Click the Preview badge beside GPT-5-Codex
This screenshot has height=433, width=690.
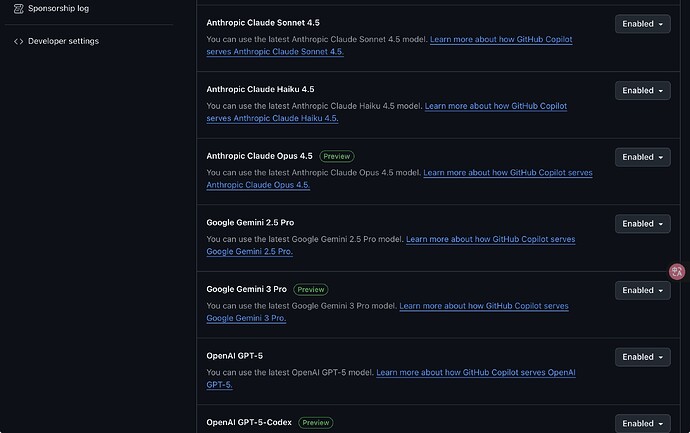pyautogui.click(x=316, y=422)
